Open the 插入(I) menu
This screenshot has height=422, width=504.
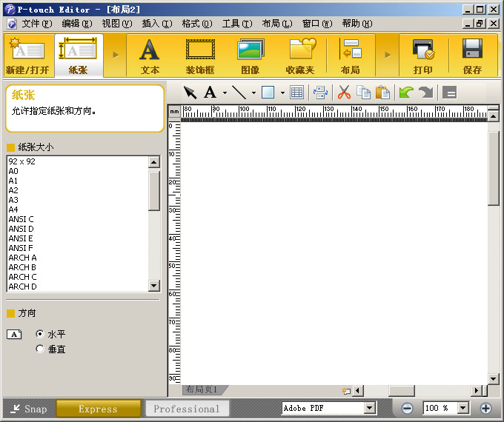pos(157,24)
